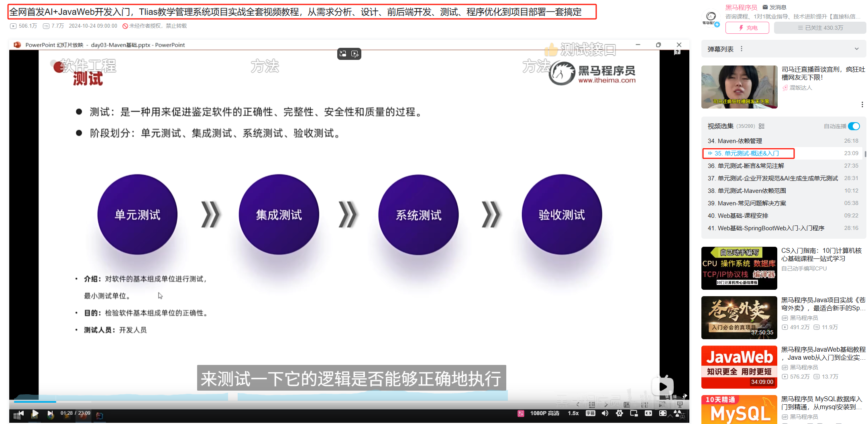Click the 单元测试 purple circle on slide
Viewport: 868px width, 424px height.
point(137,215)
